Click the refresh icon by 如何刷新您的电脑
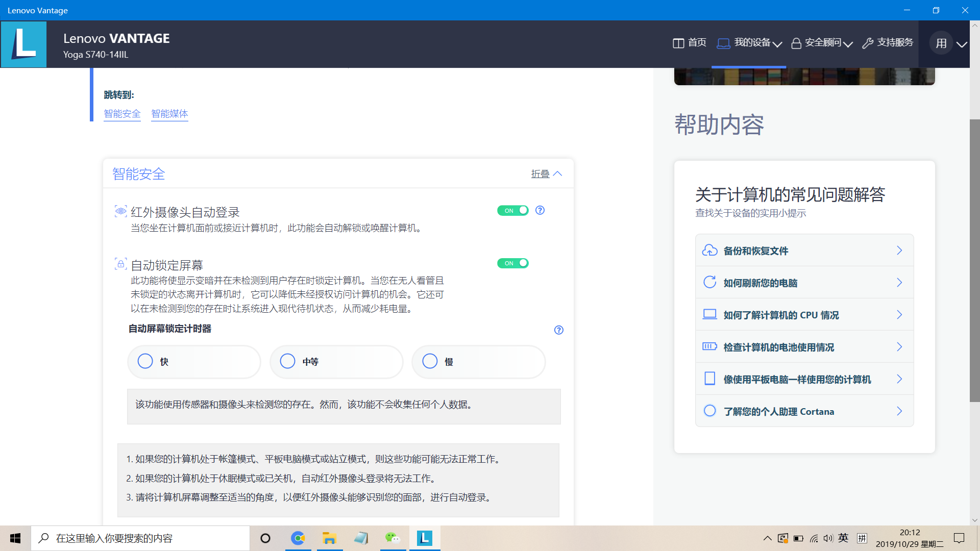The height and width of the screenshot is (551, 980). tap(709, 283)
